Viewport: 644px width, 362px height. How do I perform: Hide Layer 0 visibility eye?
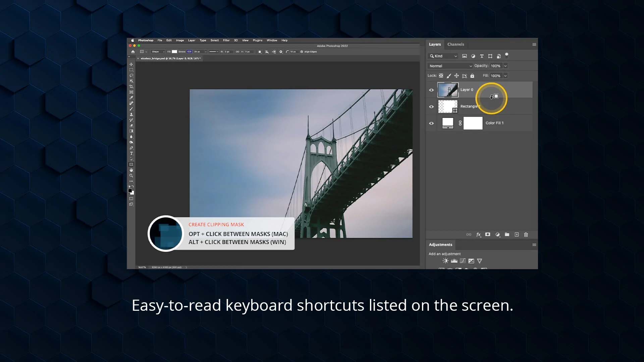coord(431,90)
